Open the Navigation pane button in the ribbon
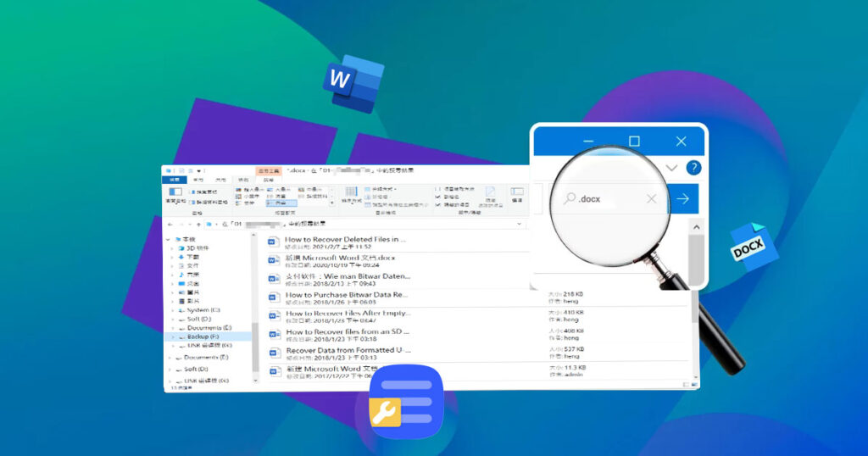Viewport: 868px width, 456px height. pyautogui.click(x=175, y=195)
